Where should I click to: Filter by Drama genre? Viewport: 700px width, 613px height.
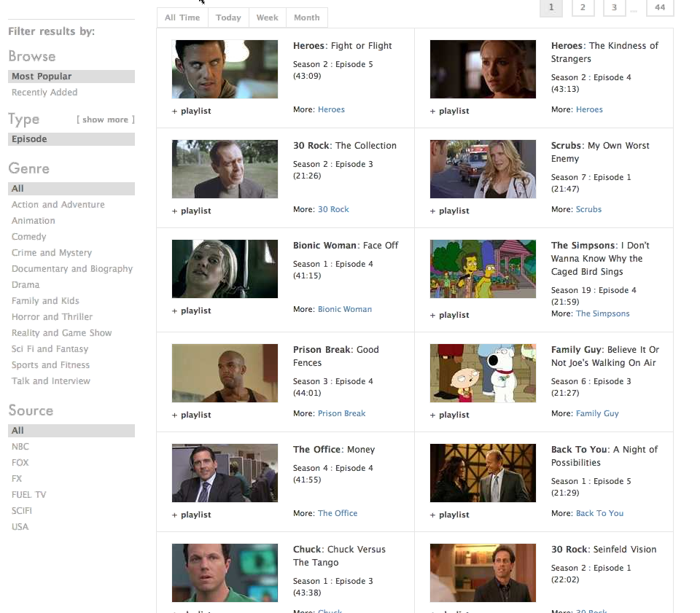pos(26,285)
